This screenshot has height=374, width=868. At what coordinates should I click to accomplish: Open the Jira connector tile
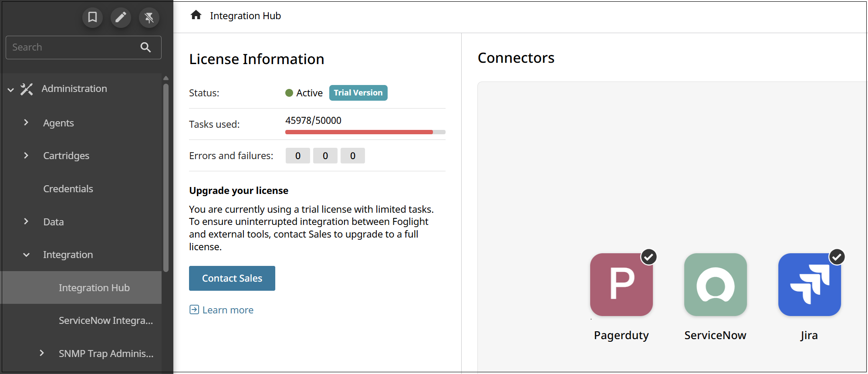tap(809, 285)
